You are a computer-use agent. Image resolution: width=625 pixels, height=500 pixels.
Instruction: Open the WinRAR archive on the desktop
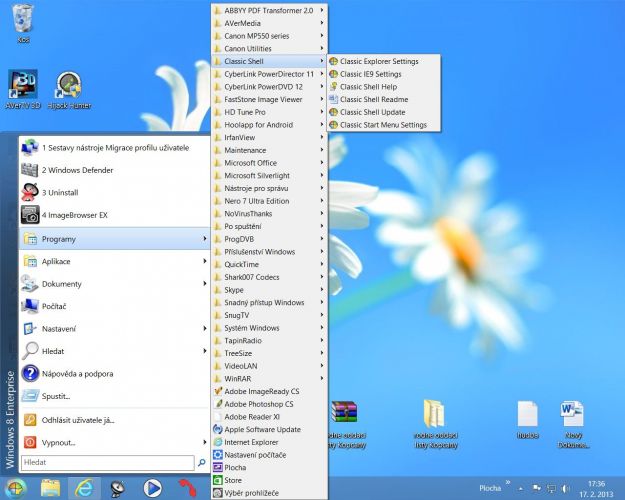tap(344, 412)
